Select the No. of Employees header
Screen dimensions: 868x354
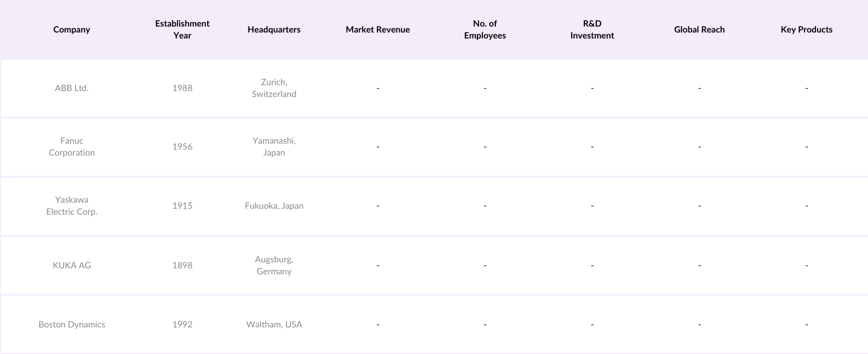click(x=485, y=29)
